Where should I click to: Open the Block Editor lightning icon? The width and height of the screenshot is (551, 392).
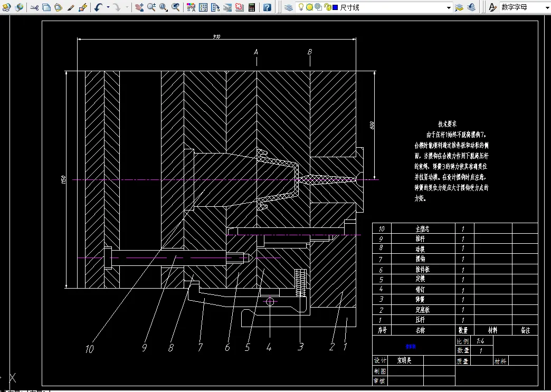(83, 7)
